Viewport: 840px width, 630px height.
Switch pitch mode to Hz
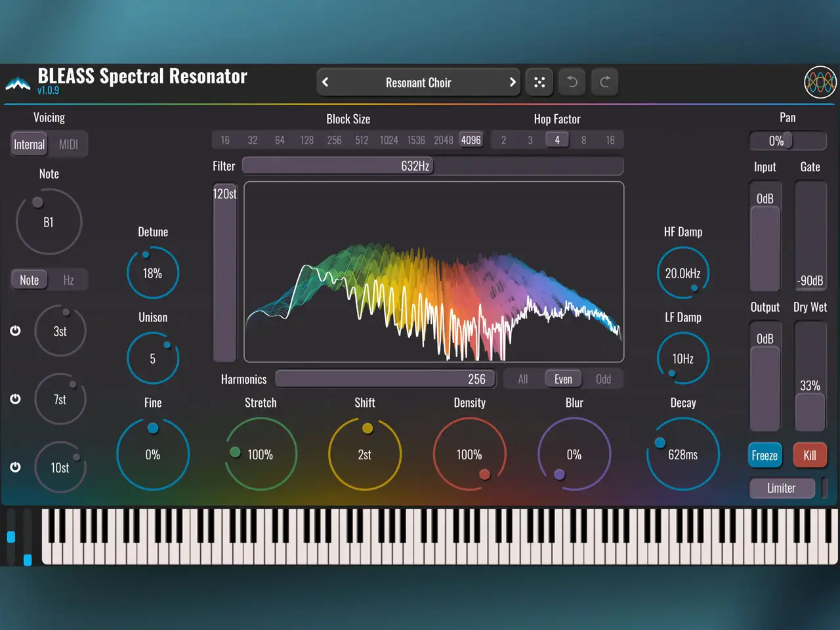68,280
